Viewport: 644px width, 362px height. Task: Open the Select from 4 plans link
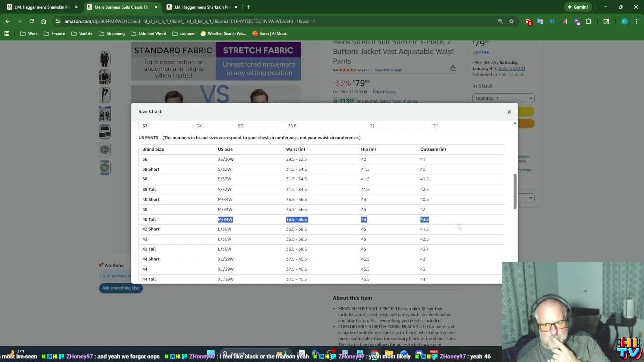point(398,101)
